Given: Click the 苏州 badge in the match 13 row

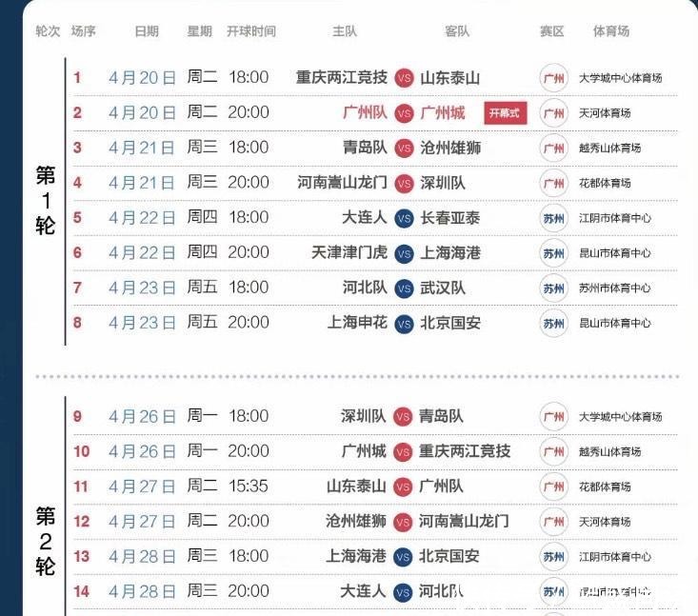Looking at the screenshot, I should (x=554, y=557).
